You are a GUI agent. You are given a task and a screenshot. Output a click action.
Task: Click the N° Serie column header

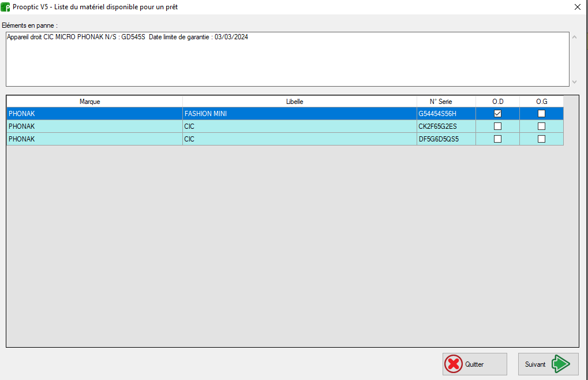pos(446,101)
